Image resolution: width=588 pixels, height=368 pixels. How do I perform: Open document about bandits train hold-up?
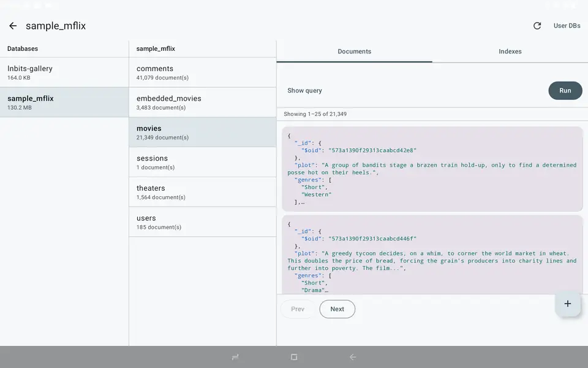coord(432,169)
